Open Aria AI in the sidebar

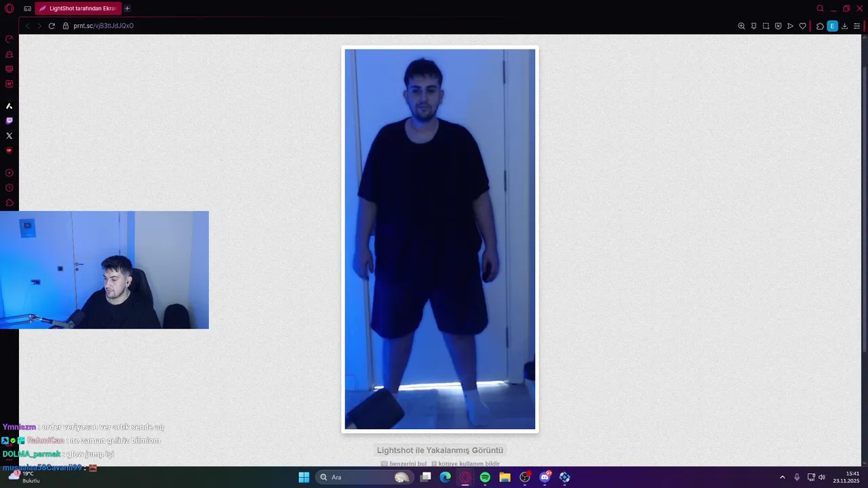[9, 106]
